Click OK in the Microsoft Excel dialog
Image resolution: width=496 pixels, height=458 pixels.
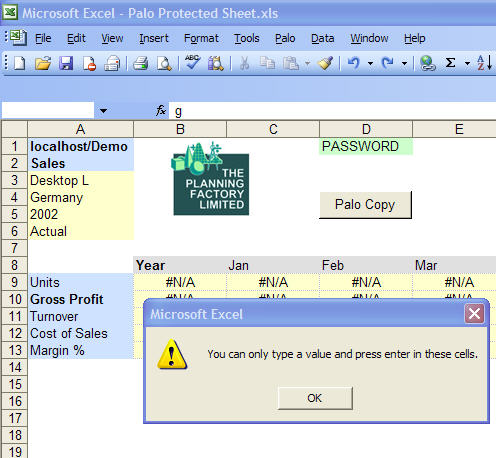[315, 398]
